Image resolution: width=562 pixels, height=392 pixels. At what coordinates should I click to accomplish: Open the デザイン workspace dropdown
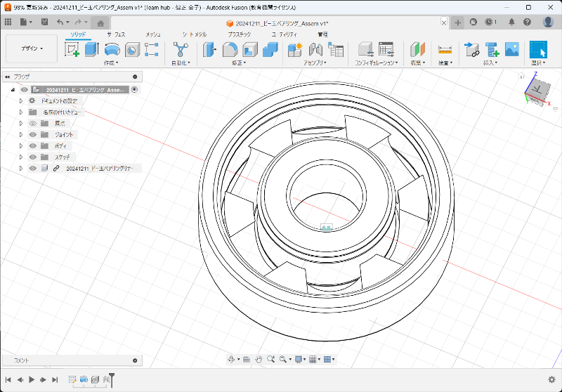tap(32, 48)
